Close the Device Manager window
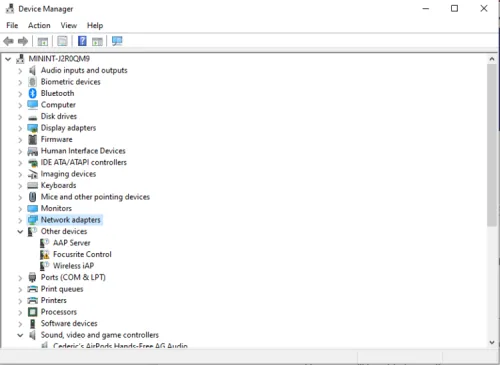This screenshot has width=500, height=365. pyautogui.click(x=484, y=9)
